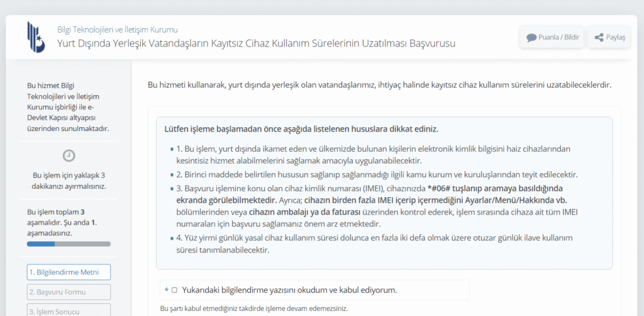Click notice item 3 about the IMEI number
Image resolution: width=644 pixels, height=316 pixels.
376,206
